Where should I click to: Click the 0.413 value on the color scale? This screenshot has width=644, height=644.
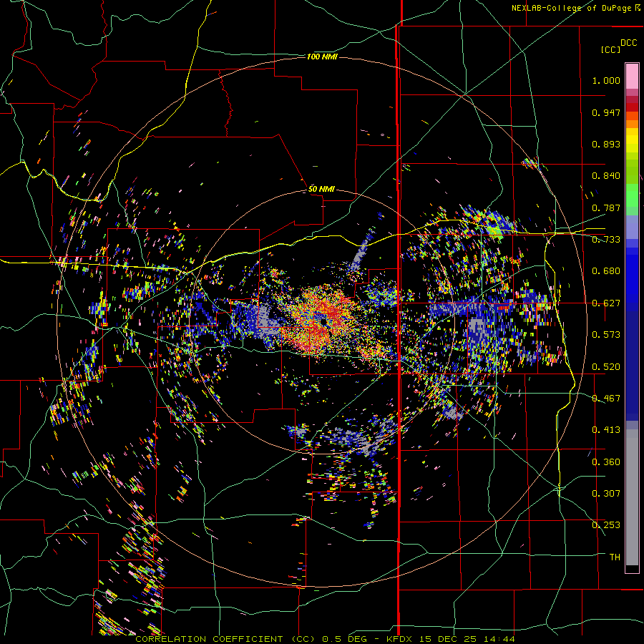point(606,430)
